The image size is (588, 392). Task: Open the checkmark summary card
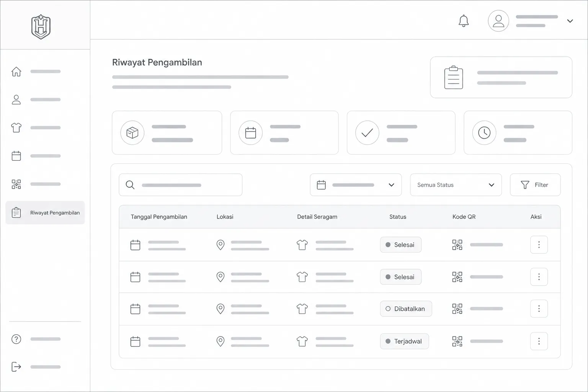point(401,133)
